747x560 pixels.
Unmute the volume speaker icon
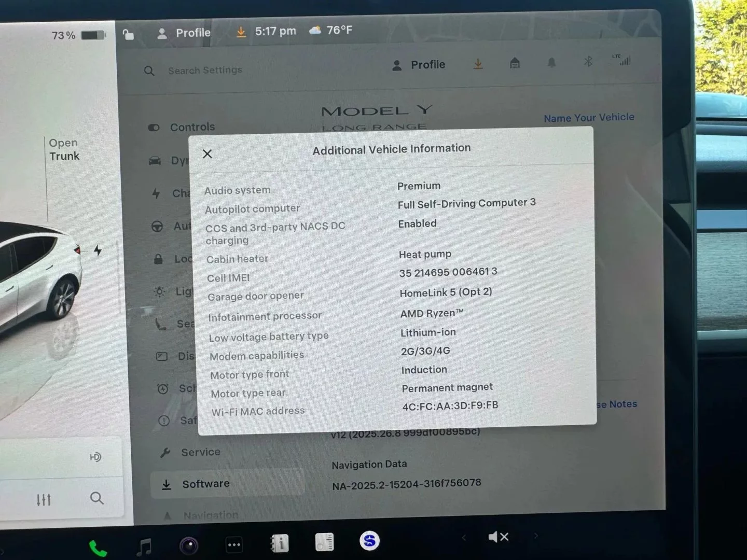498,537
